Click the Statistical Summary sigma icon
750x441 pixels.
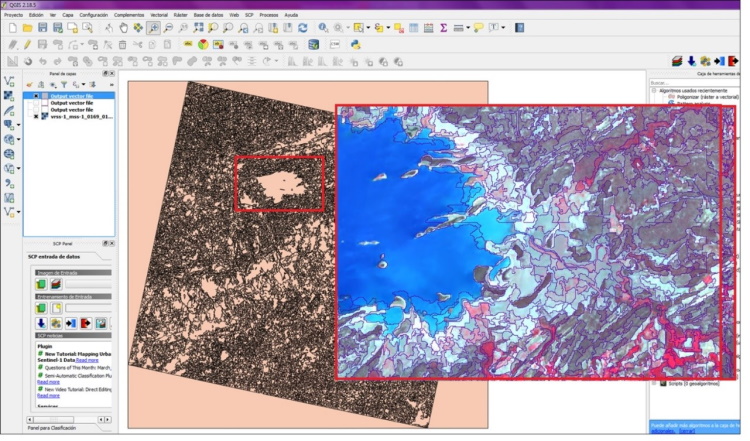tap(443, 28)
